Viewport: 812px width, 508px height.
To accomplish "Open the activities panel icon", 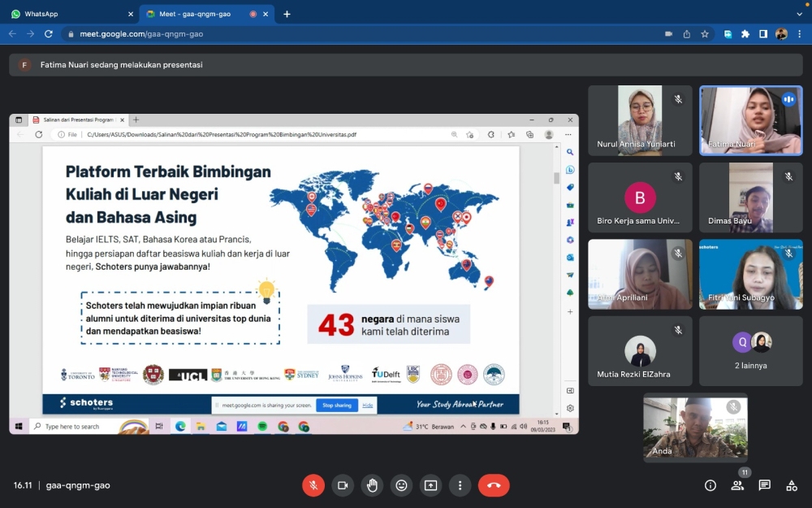I will (x=791, y=486).
